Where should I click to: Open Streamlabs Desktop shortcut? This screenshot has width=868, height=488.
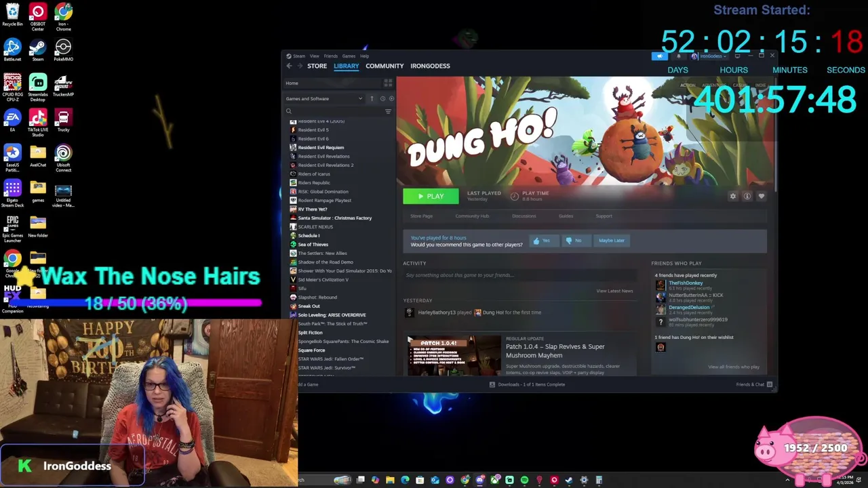[38, 87]
